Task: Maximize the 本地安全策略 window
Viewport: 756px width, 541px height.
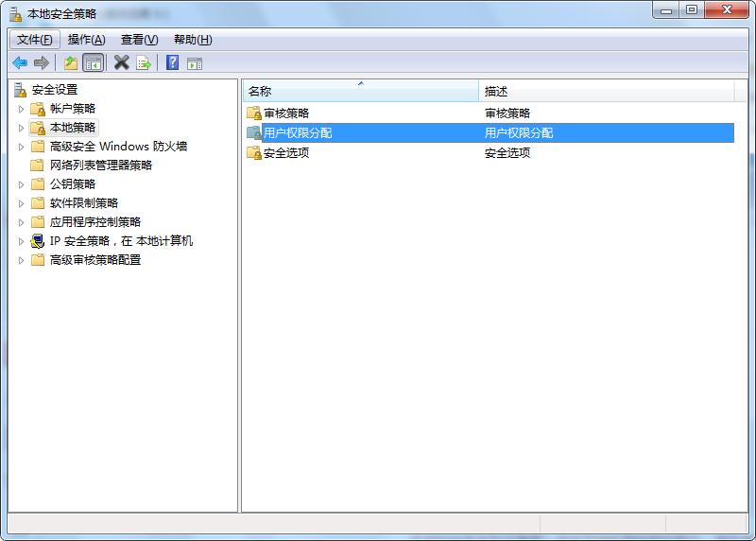Action: coord(692,10)
